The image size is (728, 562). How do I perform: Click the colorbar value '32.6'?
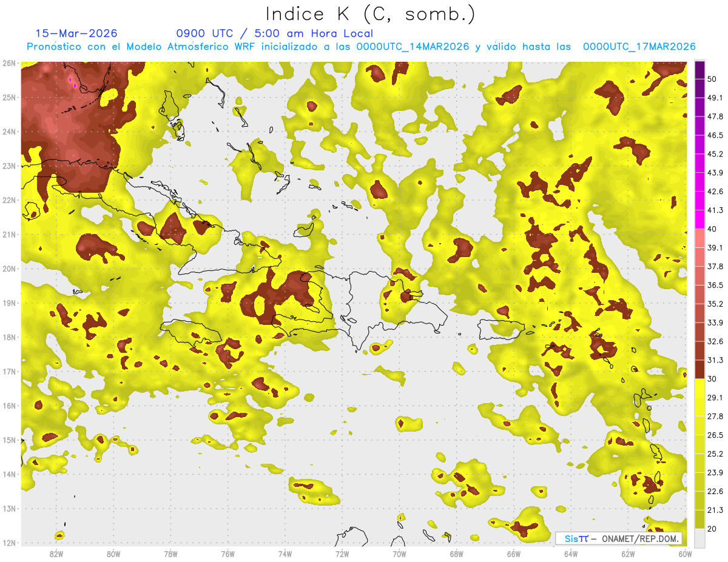715,341
